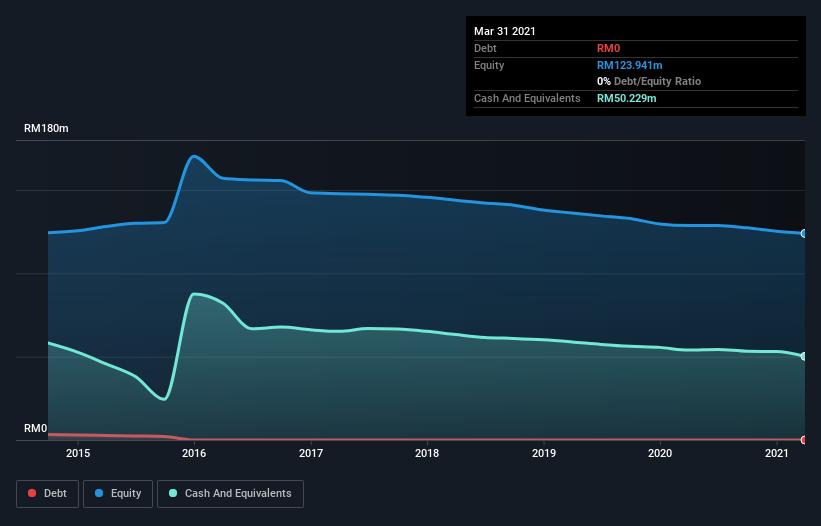
Task: Click the blue Equity endpoint marker
Action: pyautogui.click(x=804, y=233)
